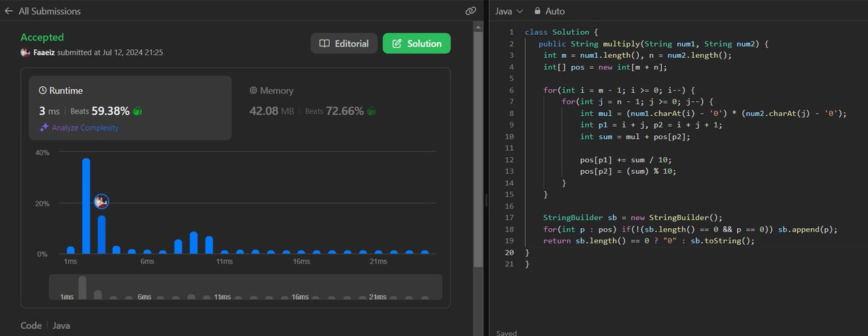868x336 pixels.
Task: Click the Analyze Complexity sparkle icon
Action: [44, 127]
